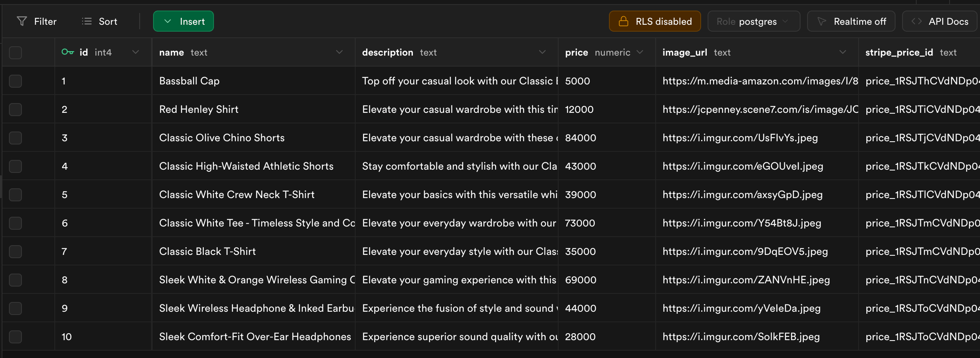This screenshot has height=358, width=980.
Task: Toggle the select-all rows header checkbox
Action: (x=15, y=52)
